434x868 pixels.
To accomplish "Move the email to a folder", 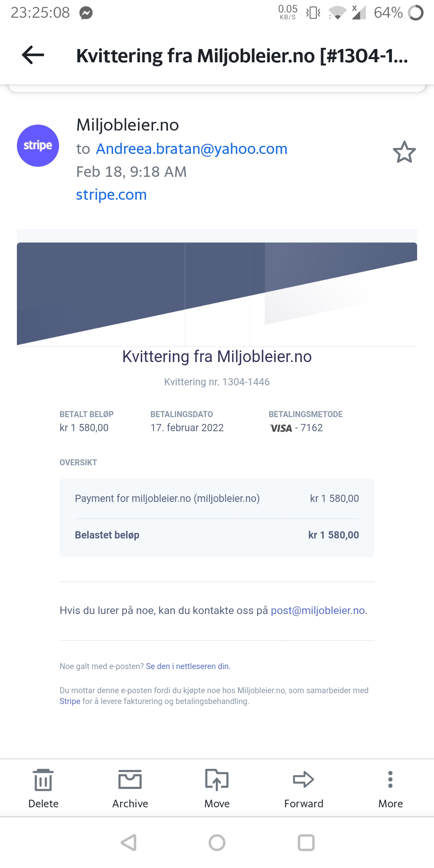I will point(217,788).
